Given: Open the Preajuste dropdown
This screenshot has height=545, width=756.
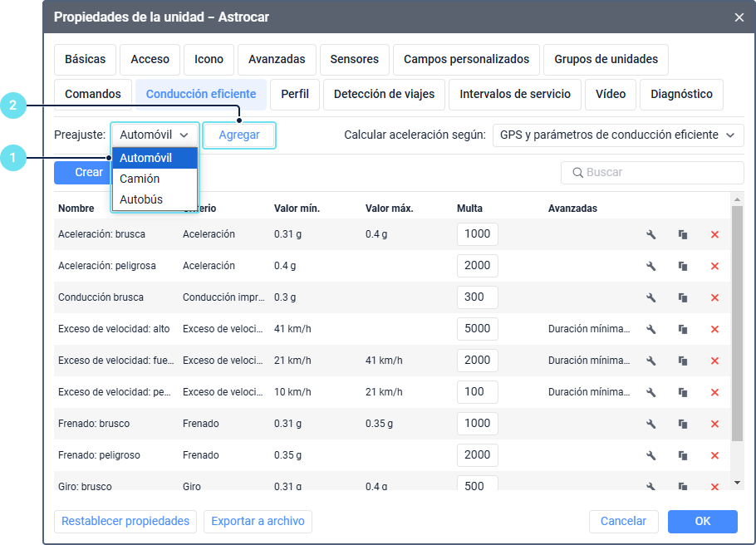Looking at the screenshot, I should [x=155, y=135].
